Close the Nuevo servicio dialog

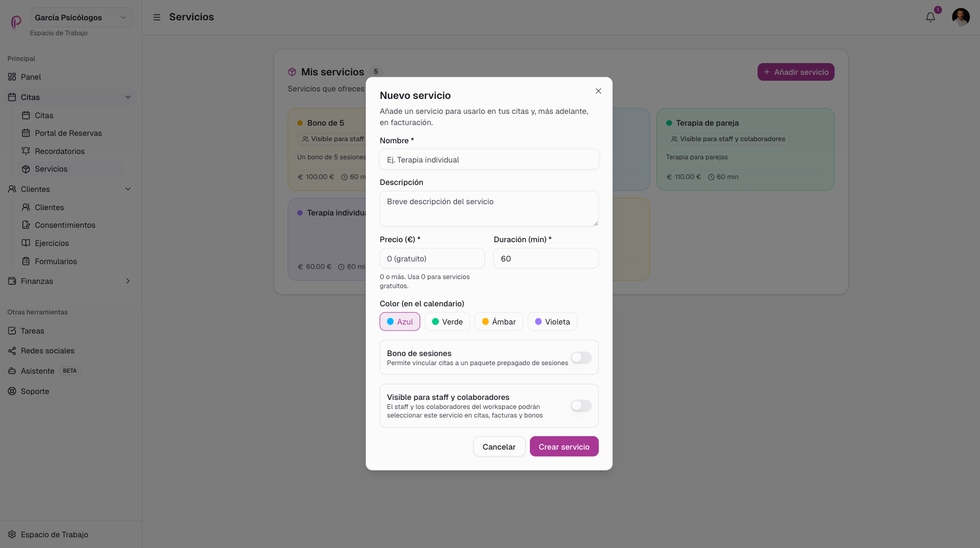click(x=598, y=91)
